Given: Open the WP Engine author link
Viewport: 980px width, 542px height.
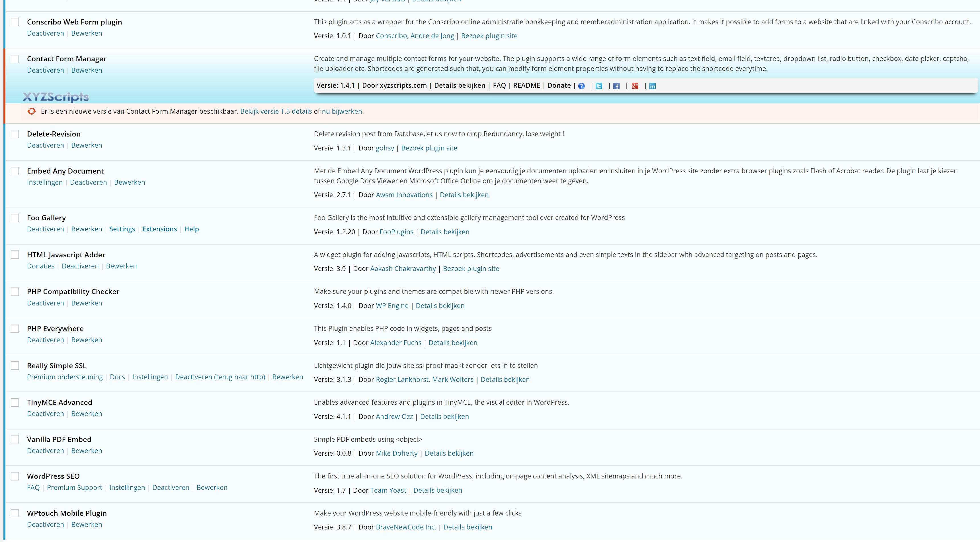Looking at the screenshot, I should 392,306.
